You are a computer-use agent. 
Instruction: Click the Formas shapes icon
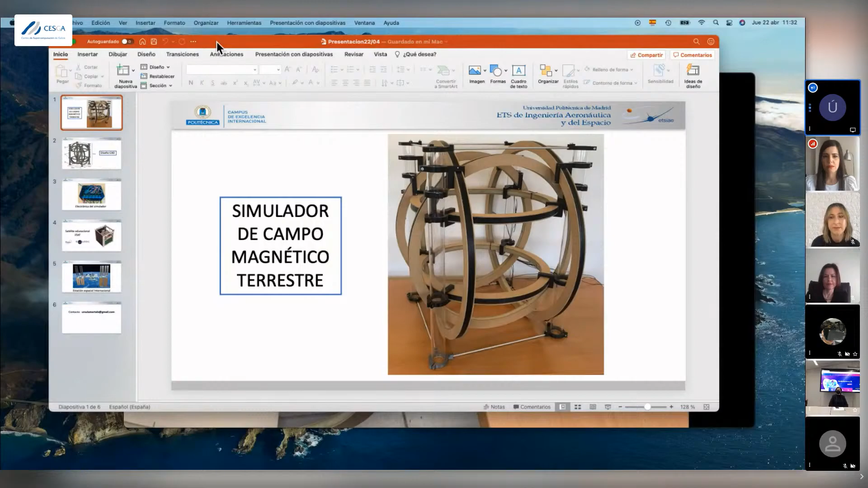[496, 70]
